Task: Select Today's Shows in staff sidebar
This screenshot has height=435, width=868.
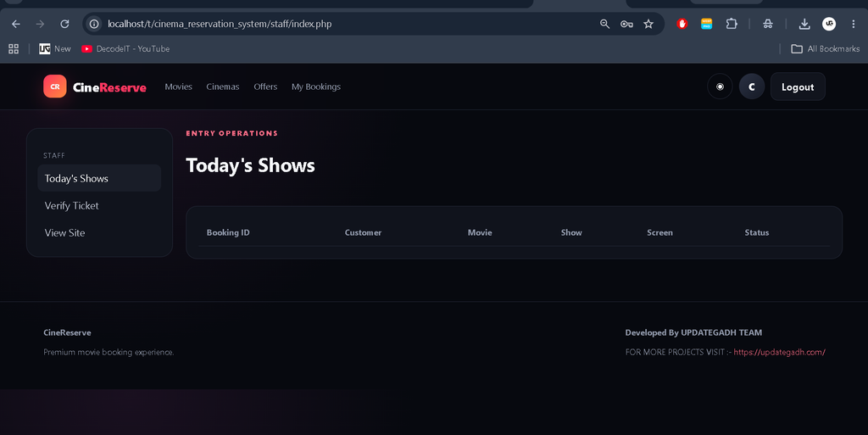Action: click(99, 178)
